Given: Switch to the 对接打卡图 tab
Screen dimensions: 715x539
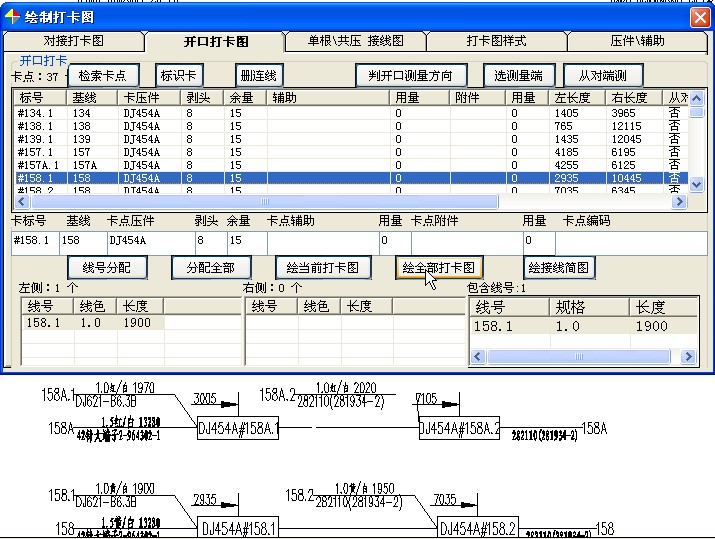Looking at the screenshot, I should coord(73,42).
